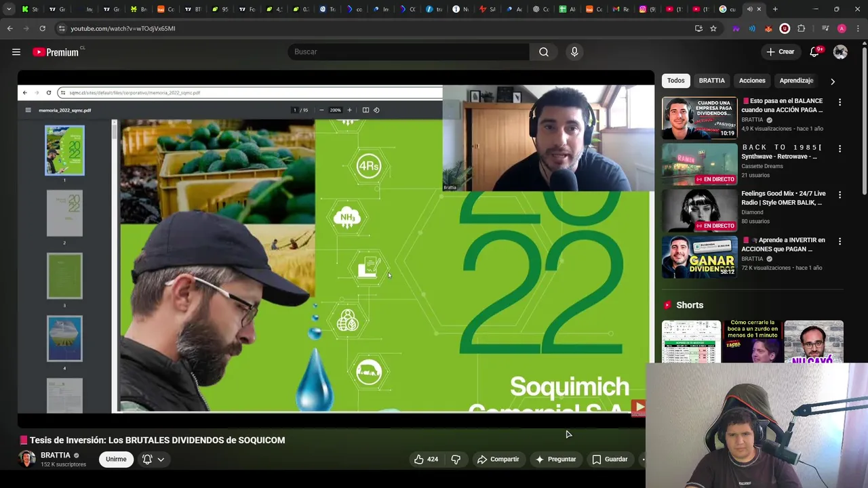The width and height of the screenshot is (868, 488).
Task: Go forward with the browser forward arrow
Action: coord(26,28)
